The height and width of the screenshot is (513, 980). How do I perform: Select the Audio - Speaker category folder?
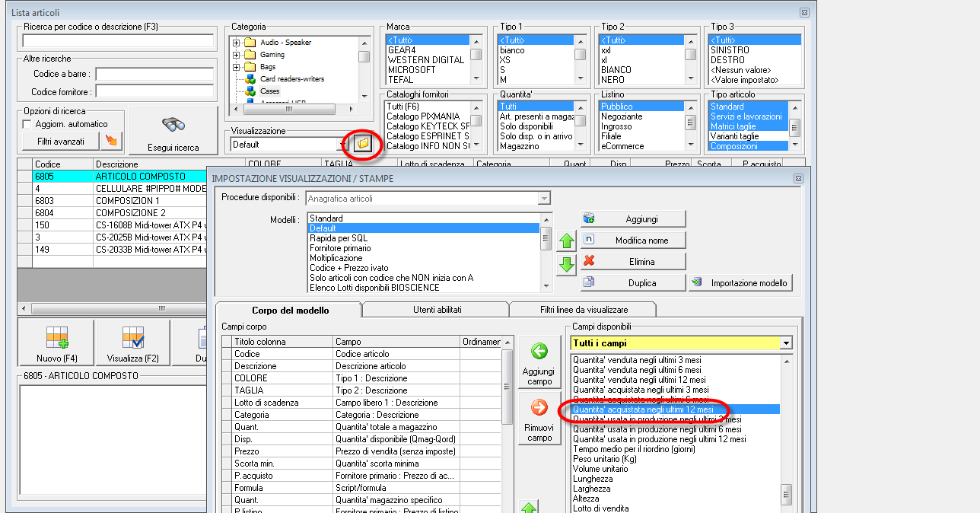285,43
